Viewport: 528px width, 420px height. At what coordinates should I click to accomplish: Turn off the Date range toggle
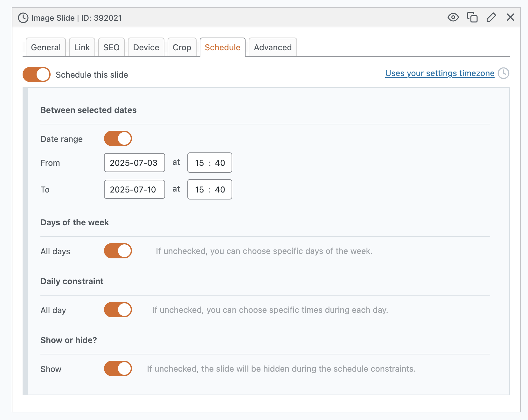(x=118, y=139)
